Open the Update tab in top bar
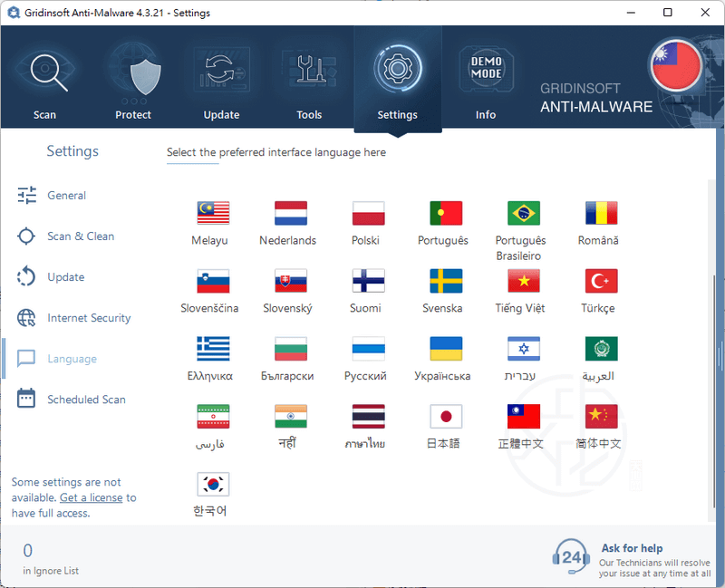Screen dimensions: 725x588 click(221, 79)
